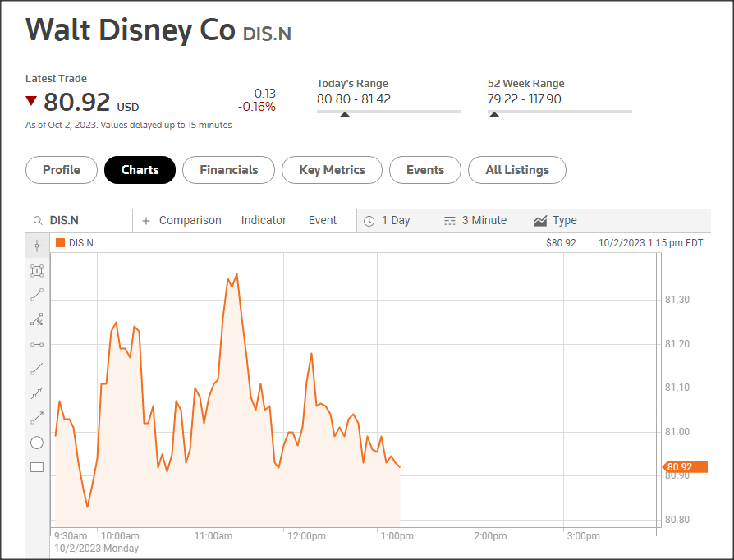Click the 81.10 price axis label

click(x=677, y=388)
